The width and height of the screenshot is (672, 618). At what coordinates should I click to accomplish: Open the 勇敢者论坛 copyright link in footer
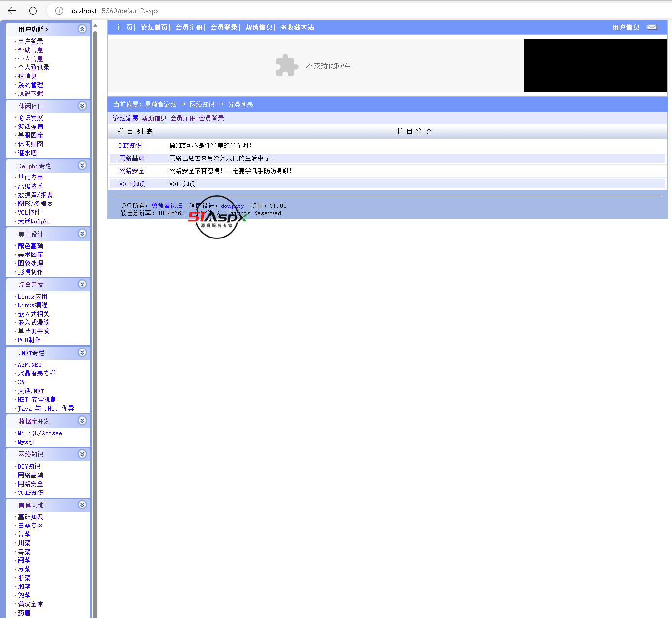coord(167,206)
